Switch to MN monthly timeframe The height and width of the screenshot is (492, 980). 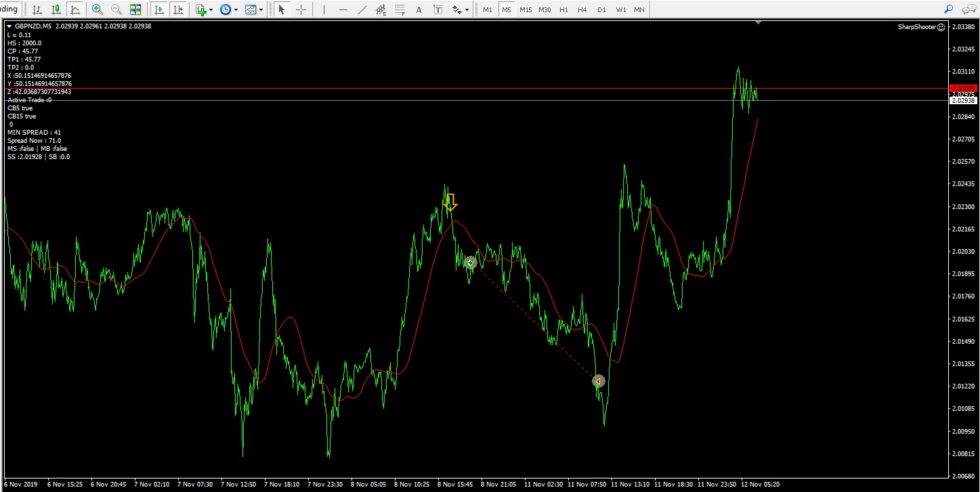tap(639, 9)
